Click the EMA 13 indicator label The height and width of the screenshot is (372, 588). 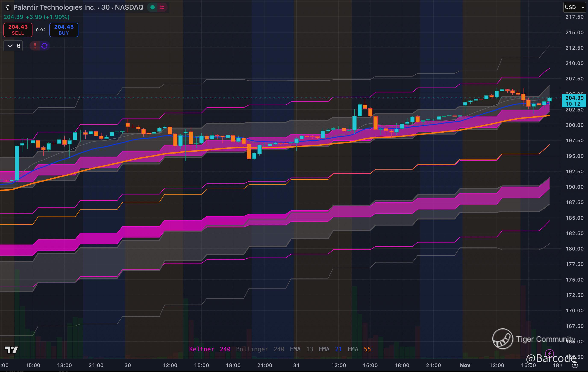(301, 349)
